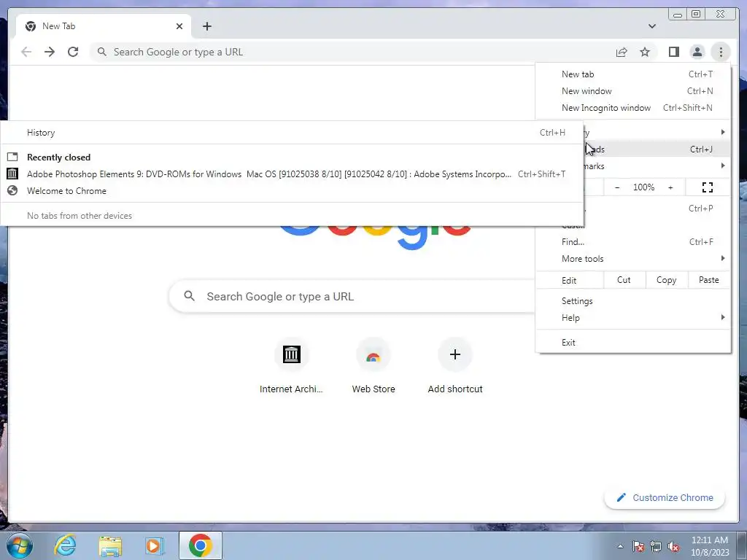Viewport: 747px width, 560px height.
Task: Launch Internet Explorer from taskbar
Action: tap(65, 545)
